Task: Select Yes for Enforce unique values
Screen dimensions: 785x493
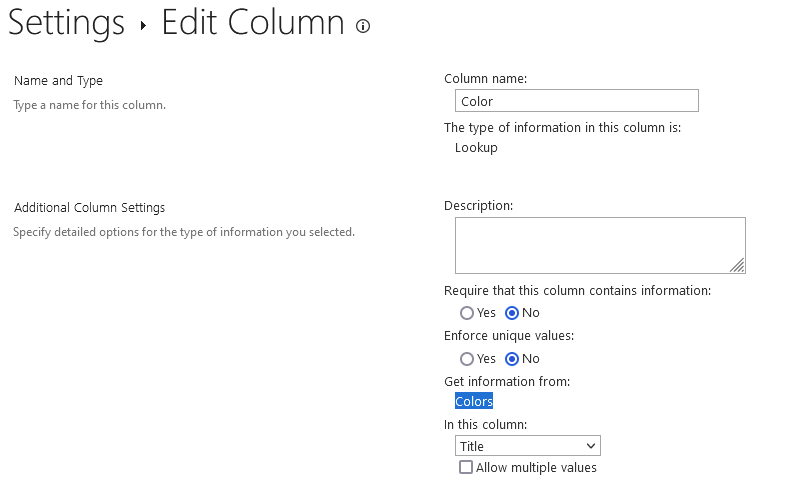Action: 467,359
